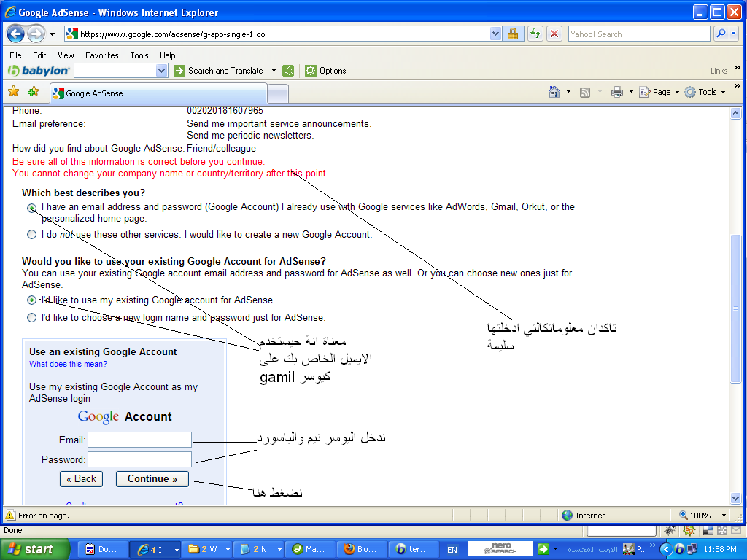Click the Yahoo search magnifier icon
747x560 pixels.
pos(721,34)
